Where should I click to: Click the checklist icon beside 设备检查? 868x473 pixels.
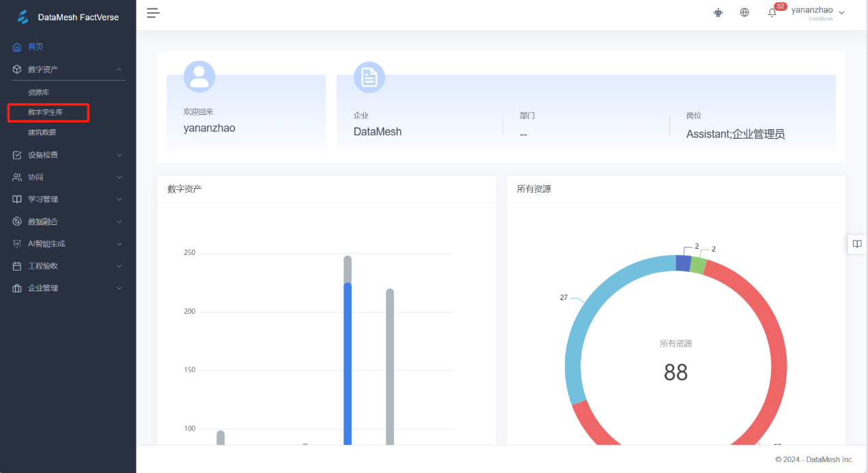(17, 155)
